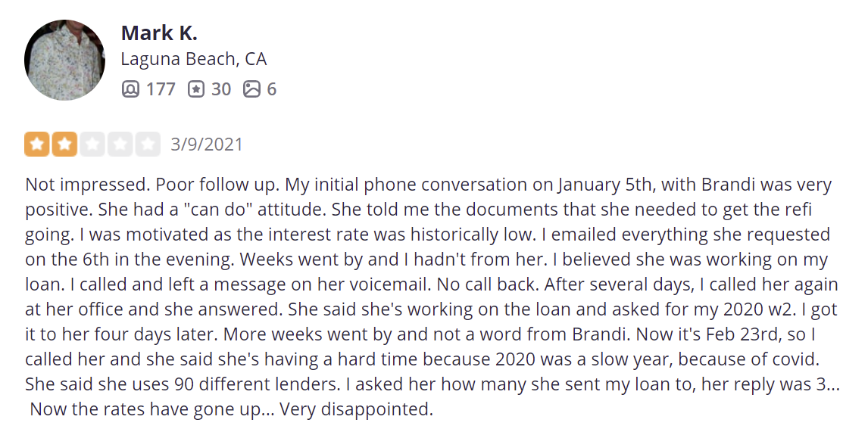Click the fifth empty gray rating star

point(148,144)
